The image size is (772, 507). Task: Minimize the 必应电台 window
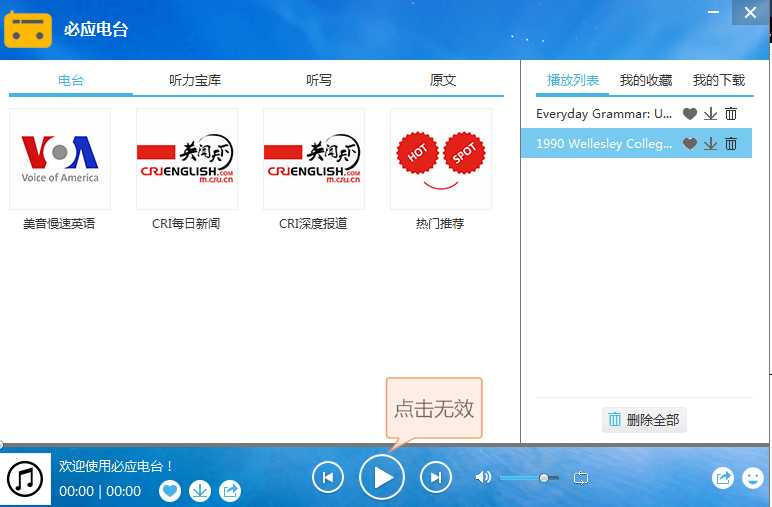713,12
